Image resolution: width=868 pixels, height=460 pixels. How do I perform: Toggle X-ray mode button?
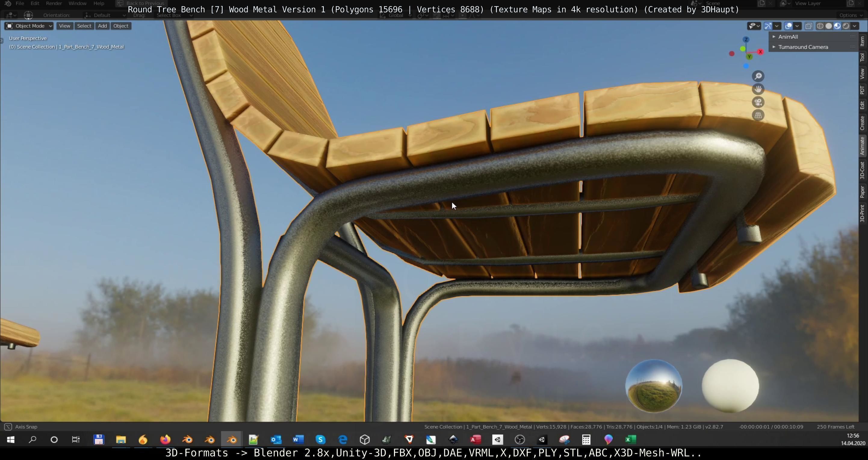click(x=808, y=26)
